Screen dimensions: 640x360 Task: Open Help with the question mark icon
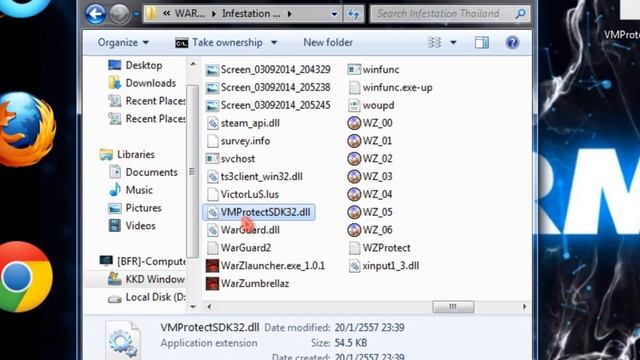point(512,42)
